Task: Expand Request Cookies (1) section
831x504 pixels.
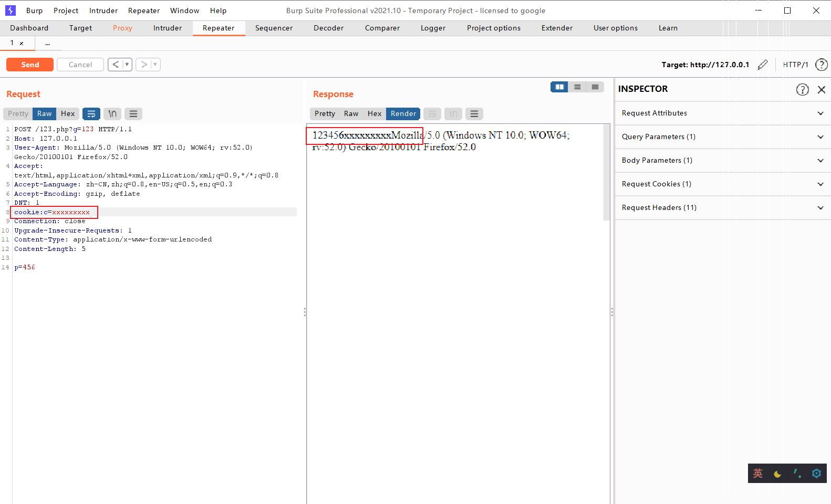Action: [x=723, y=184]
